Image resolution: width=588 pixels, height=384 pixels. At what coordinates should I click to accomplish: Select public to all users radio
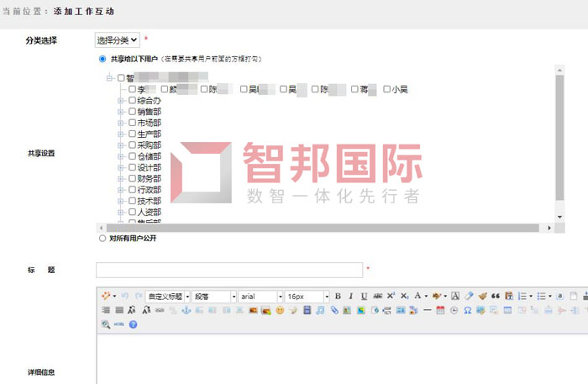[102, 239]
